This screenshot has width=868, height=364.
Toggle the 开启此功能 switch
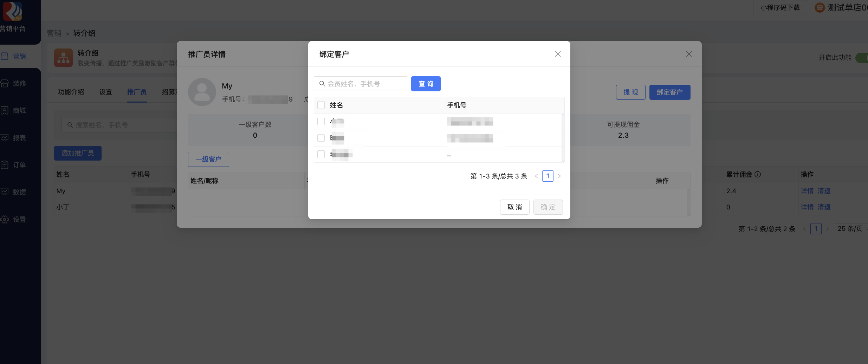862,58
